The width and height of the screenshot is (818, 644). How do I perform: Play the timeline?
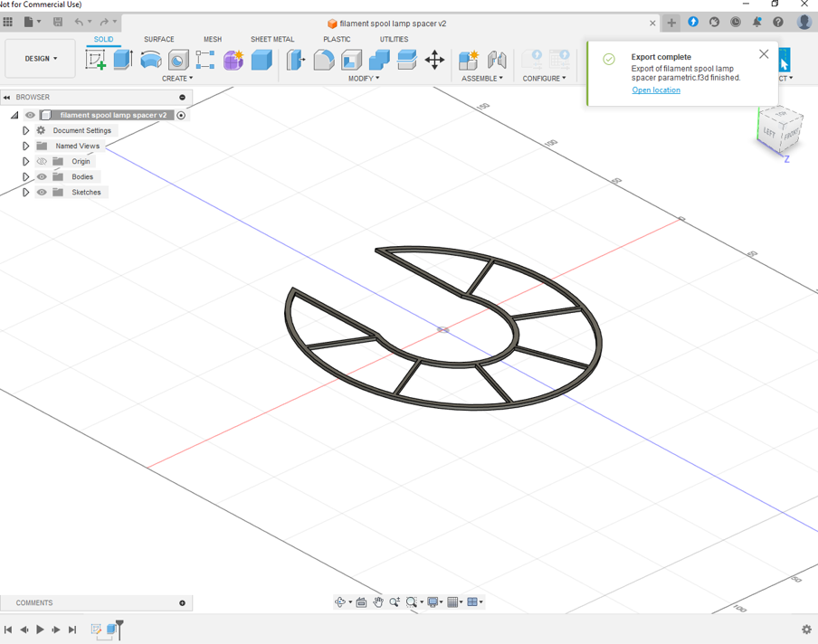40,630
